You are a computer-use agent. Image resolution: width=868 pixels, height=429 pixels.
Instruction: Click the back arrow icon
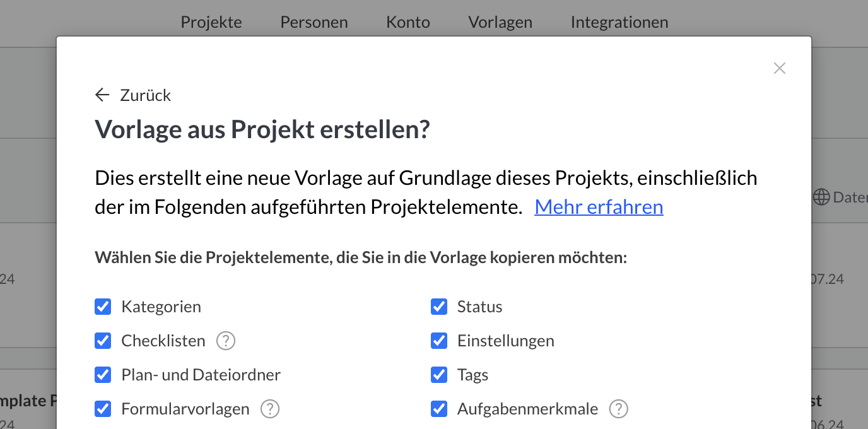(x=102, y=95)
